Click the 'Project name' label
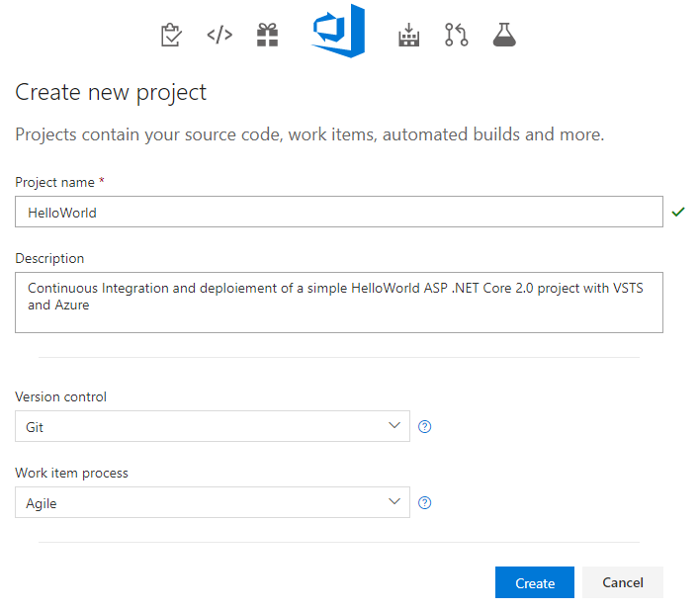 point(55,182)
